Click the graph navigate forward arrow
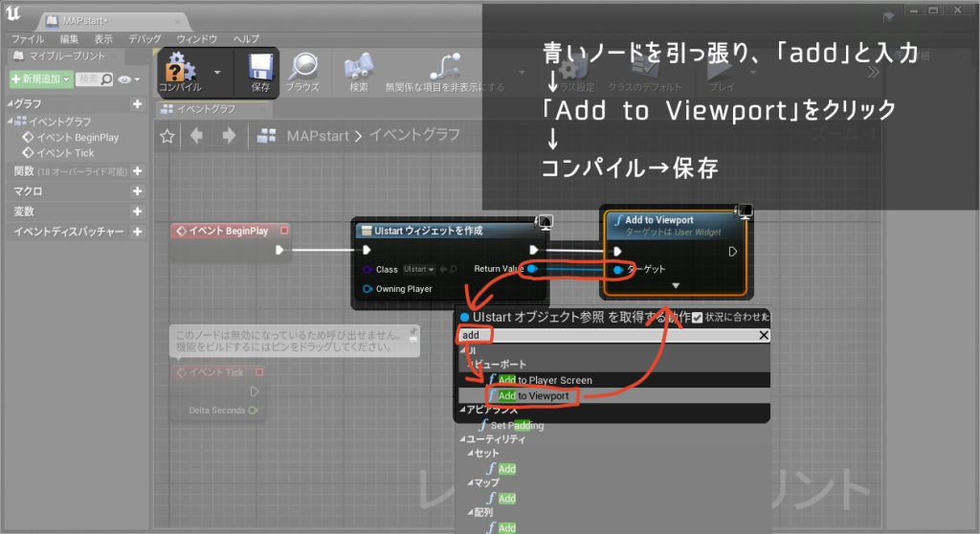 pos(229,136)
